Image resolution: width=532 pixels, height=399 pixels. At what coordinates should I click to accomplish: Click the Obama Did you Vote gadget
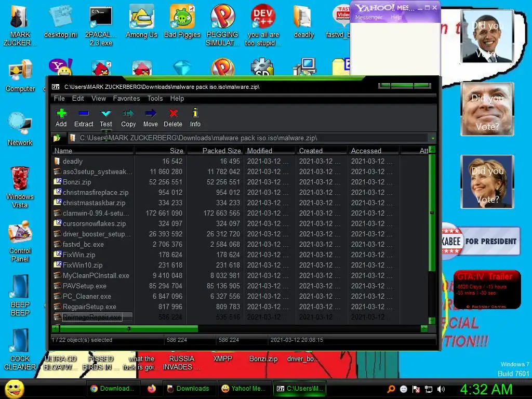click(x=487, y=37)
